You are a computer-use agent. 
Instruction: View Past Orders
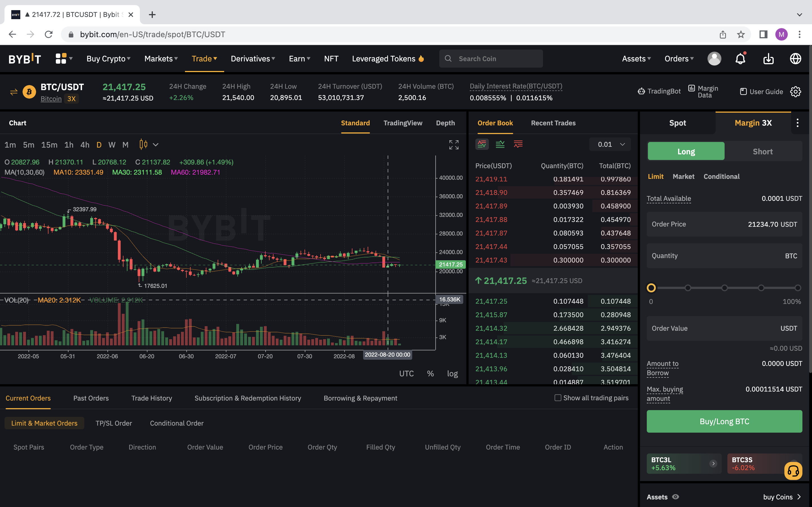point(91,398)
